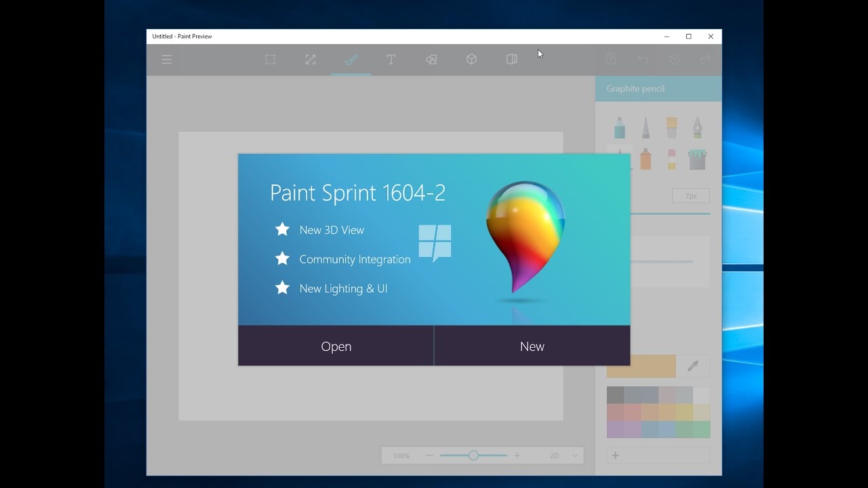Pick the orange spray can brush
Screen dimensions: 868x488
(x=646, y=159)
